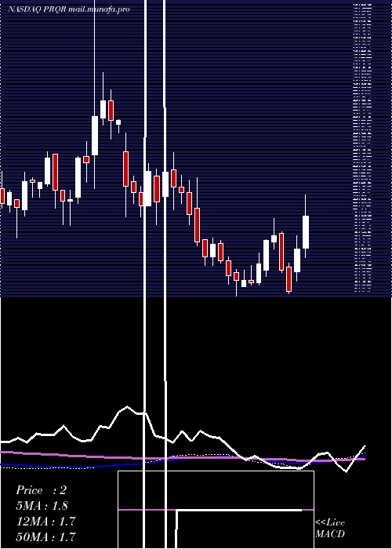Click the 'NASDAQ PRQR mail.munafa.pro' chart title
Viewport: 392px width, 549px height.
pyautogui.click(x=69, y=9)
